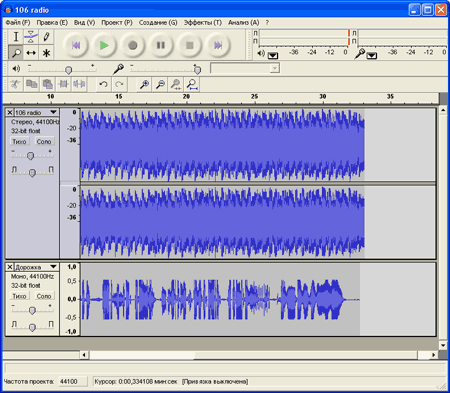Image resolution: width=450 pixels, height=393 pixels.
Task: Click the output speaker meter icon
Action: (x=261, y=53)
